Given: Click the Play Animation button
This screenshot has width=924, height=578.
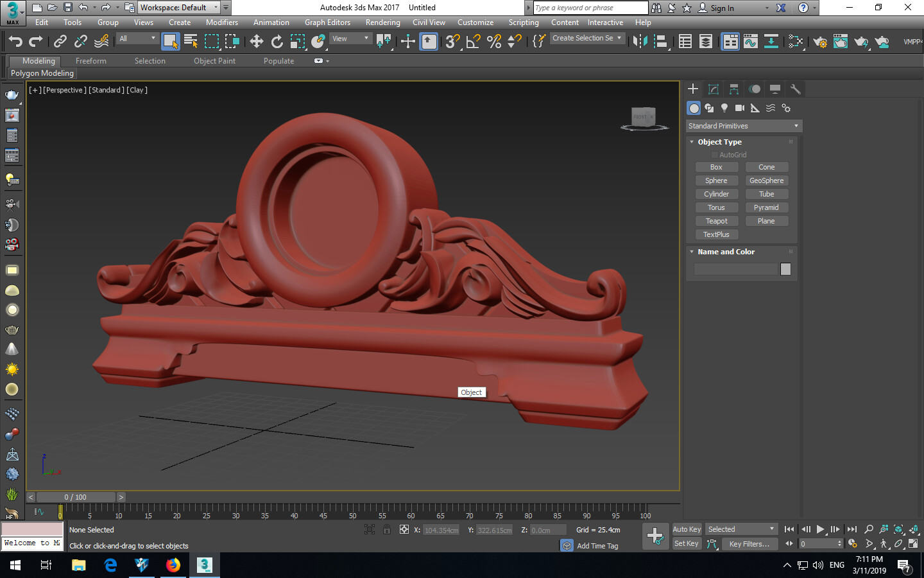Looking at the screenshot, I should pos(820,529).
